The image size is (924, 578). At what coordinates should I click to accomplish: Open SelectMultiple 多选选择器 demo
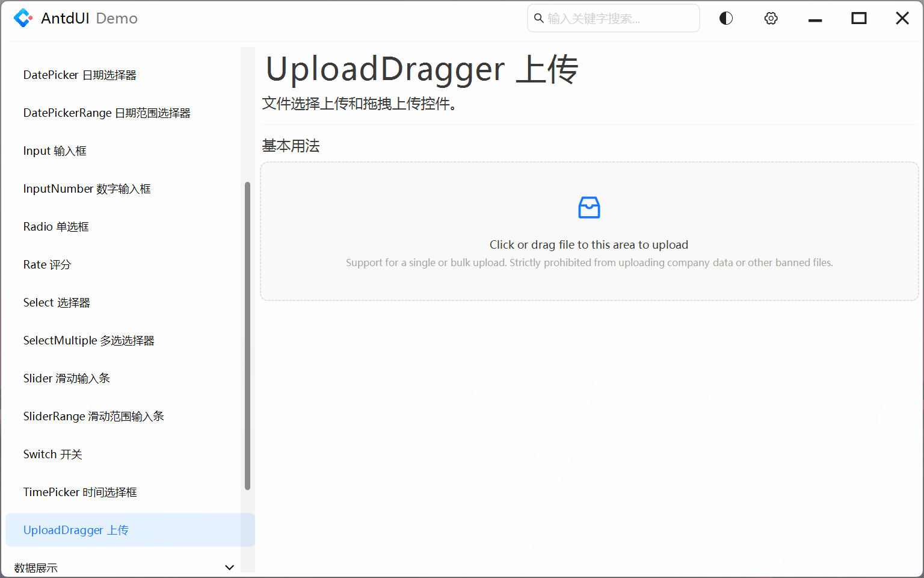click(x=88, y=340)
